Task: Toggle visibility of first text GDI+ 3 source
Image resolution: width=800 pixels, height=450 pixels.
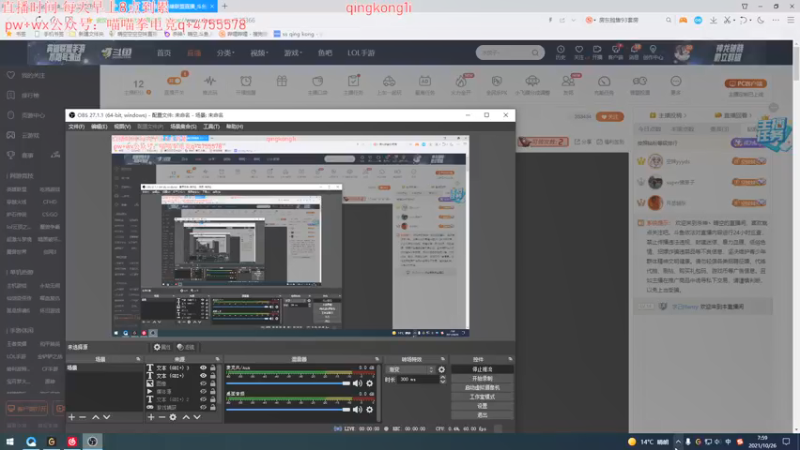Action: click(x=203, y=368)
